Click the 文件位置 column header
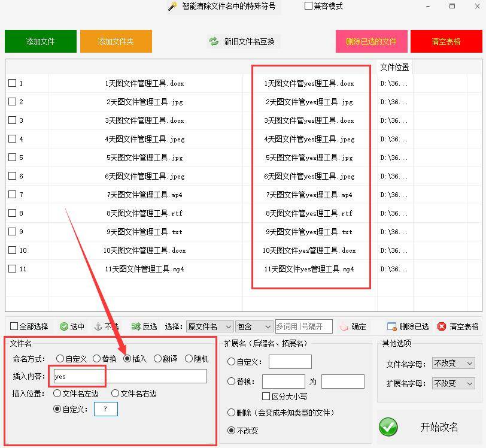486x448 pixels. pos(394,67)
